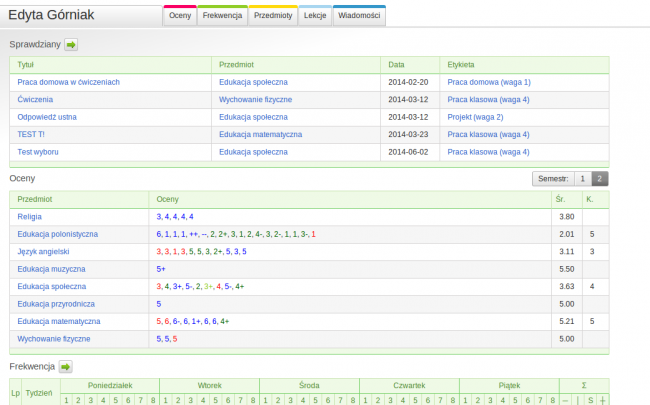Open Religia subject in Oceny table
This screenshot has width=650, height=405.
click(x=29, y=216)
